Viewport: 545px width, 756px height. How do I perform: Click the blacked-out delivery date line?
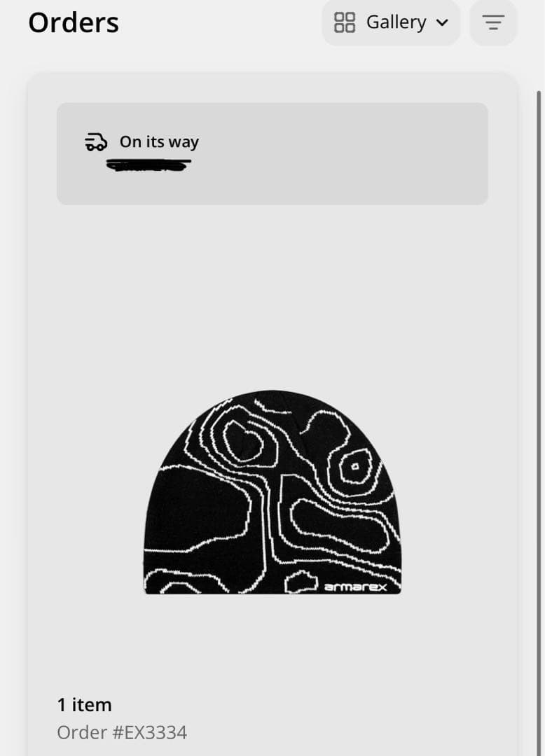point(149,165)
